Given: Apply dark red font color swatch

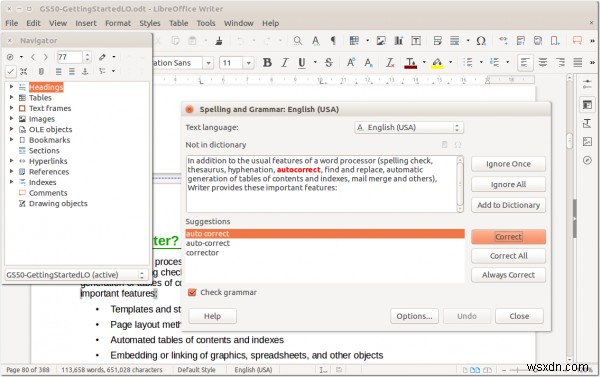Looking at the screenshot, I should pyautogui.click(x=411, y=62).
